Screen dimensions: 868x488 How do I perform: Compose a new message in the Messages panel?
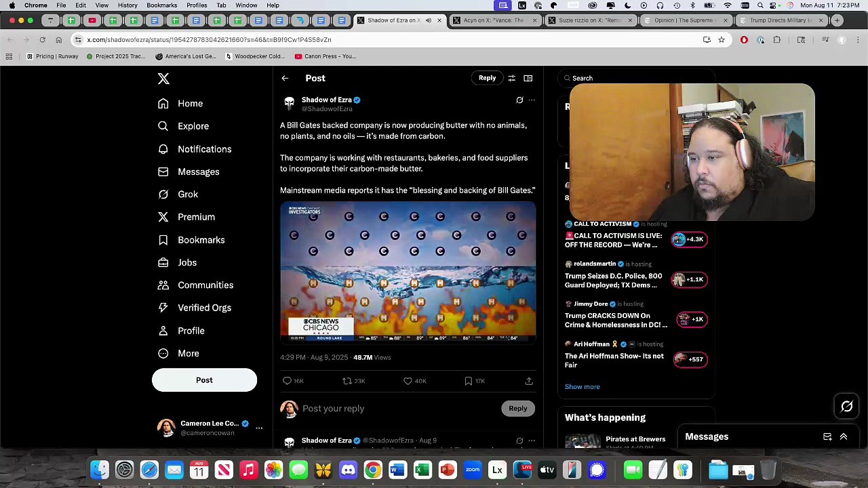[x=827, y=437]
